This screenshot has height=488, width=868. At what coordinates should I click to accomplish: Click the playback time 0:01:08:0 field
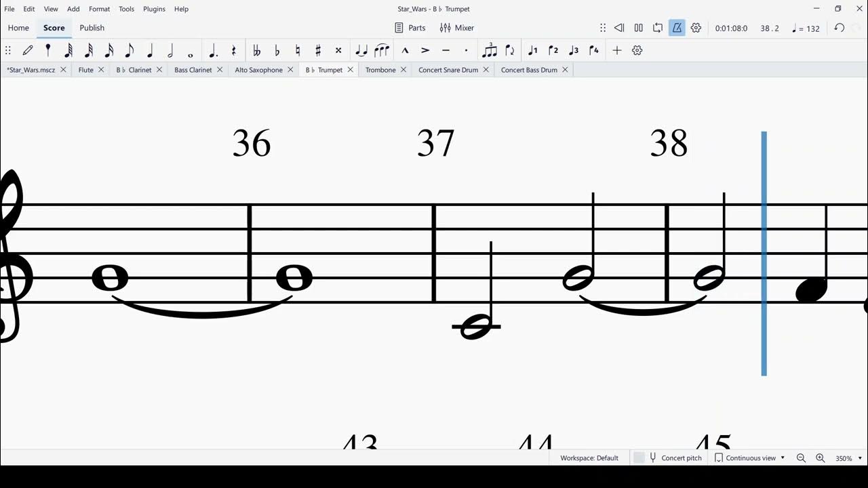click(x=731, y=28)
